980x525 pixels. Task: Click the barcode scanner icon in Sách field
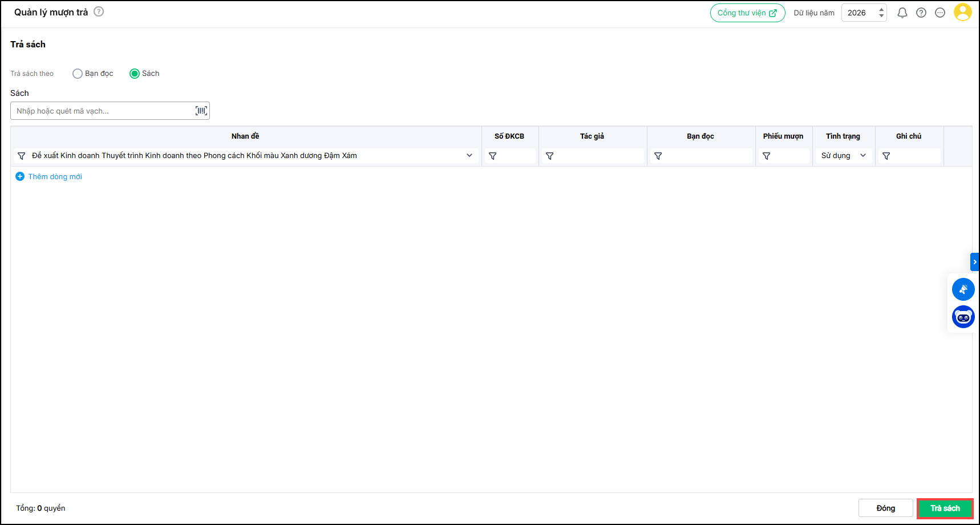point(201,111)
